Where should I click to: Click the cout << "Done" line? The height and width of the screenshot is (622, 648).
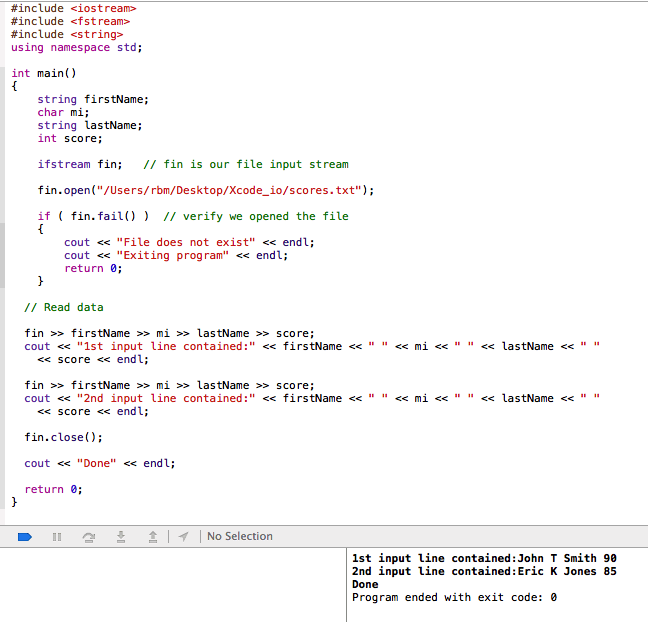pos(100,463)
